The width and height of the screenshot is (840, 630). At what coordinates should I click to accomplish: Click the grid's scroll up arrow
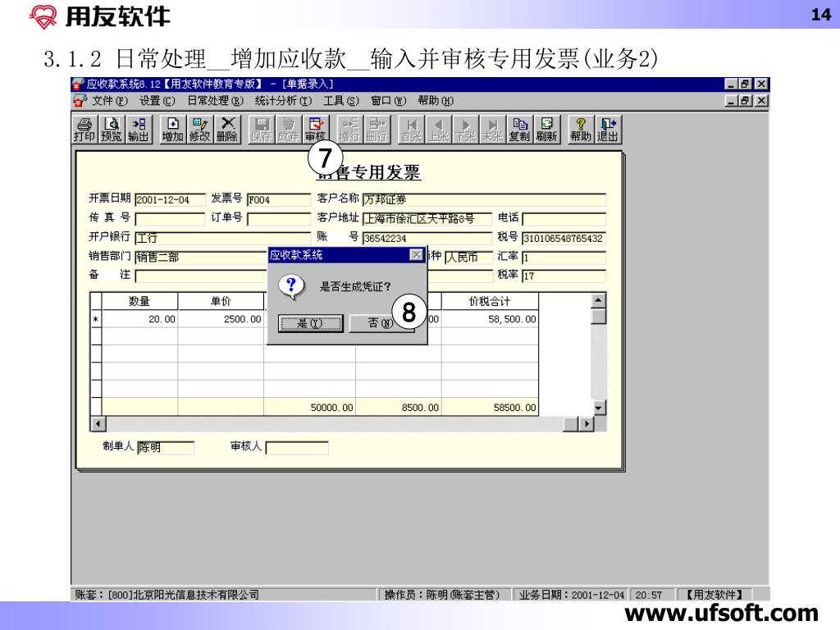(x=598, y=300)
